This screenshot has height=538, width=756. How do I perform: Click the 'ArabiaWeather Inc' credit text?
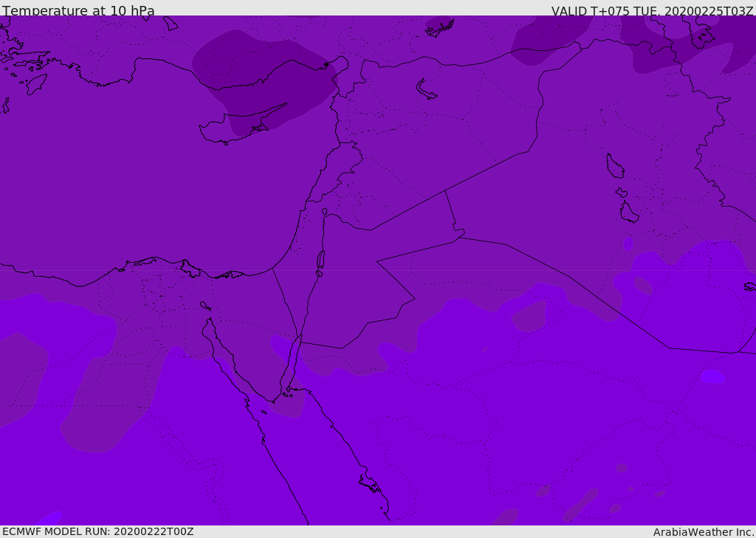pos(704,532)
